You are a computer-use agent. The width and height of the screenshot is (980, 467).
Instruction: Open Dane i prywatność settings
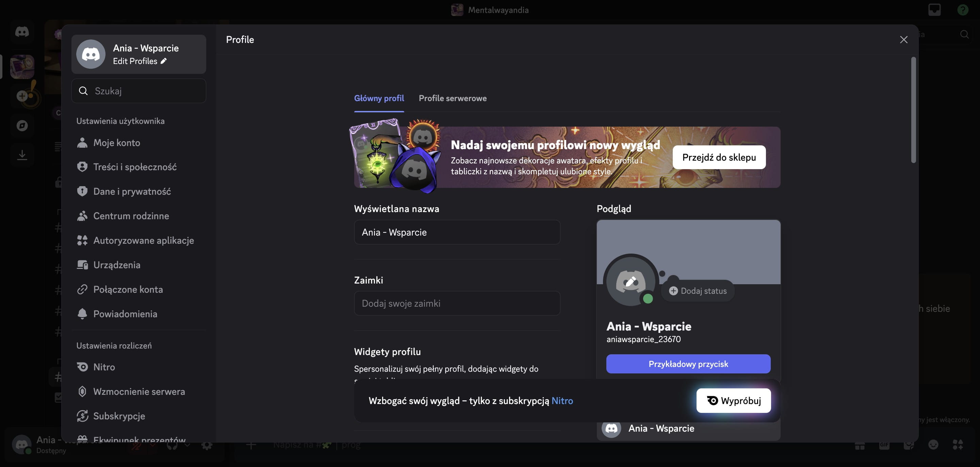click(138, 191)
